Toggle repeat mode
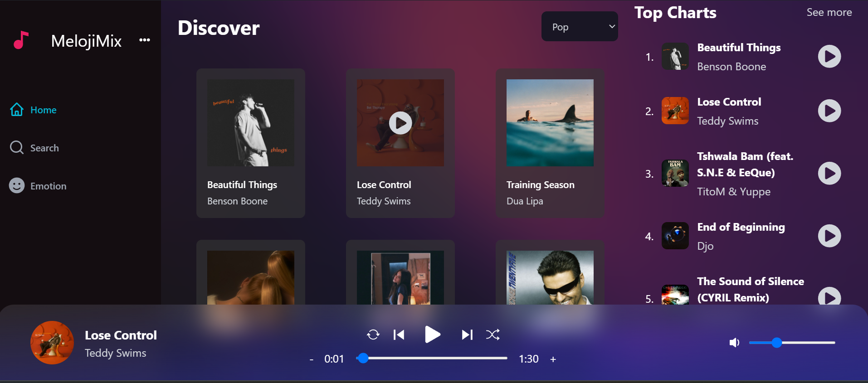This screenshot has width=868, height=383. pyautogui.click(x=373, y=335)
